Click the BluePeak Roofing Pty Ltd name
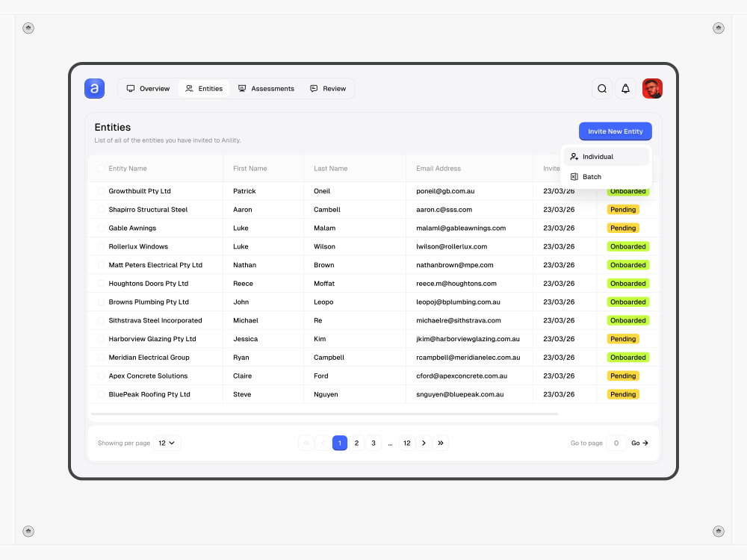 coord(149,394)
